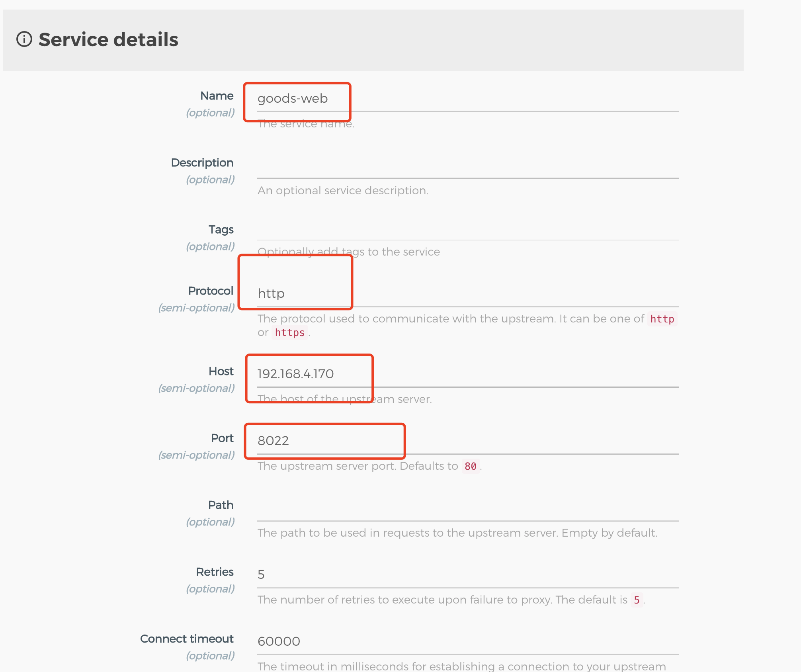The image size is (801, 672).
Task: Select the Protocol field showing http
Action: pyautogui.click(x=468, y=294)
